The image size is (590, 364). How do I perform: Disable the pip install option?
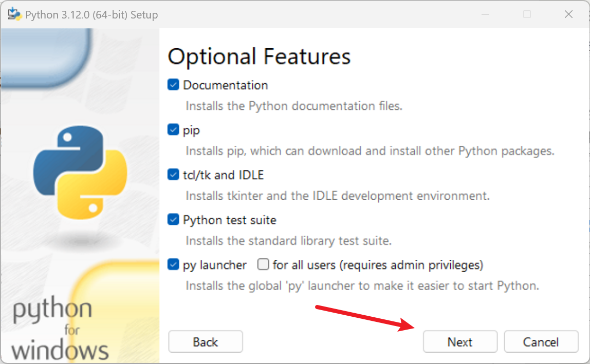pyautogui.click(x=173, y=130)
